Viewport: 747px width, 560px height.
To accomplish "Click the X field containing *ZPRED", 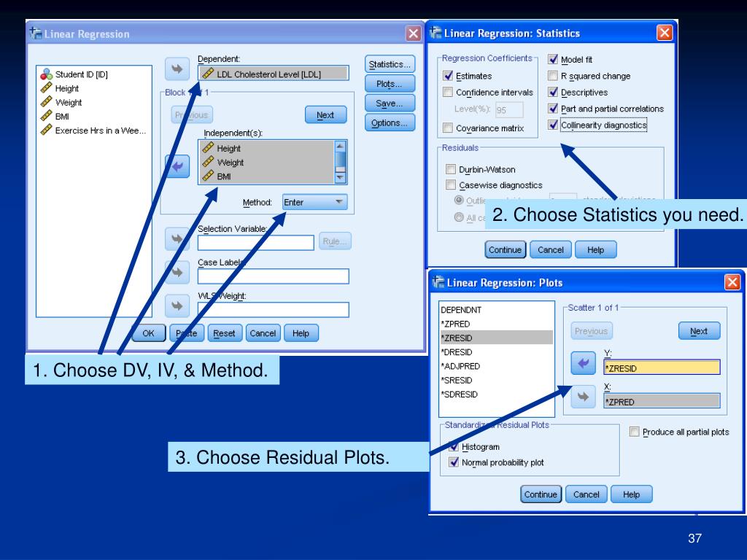I will coord(662,401).
